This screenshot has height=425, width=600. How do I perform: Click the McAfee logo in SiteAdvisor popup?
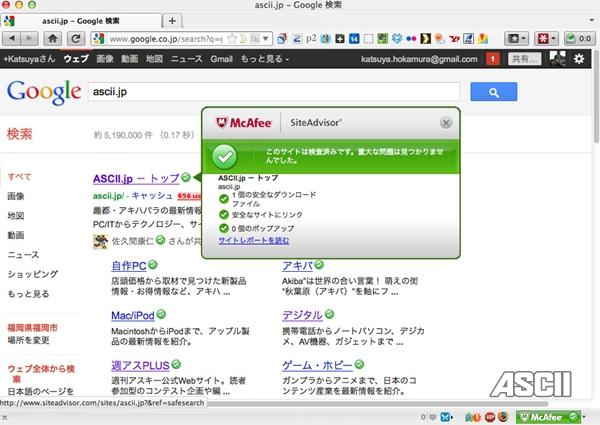tap(244, 123)
